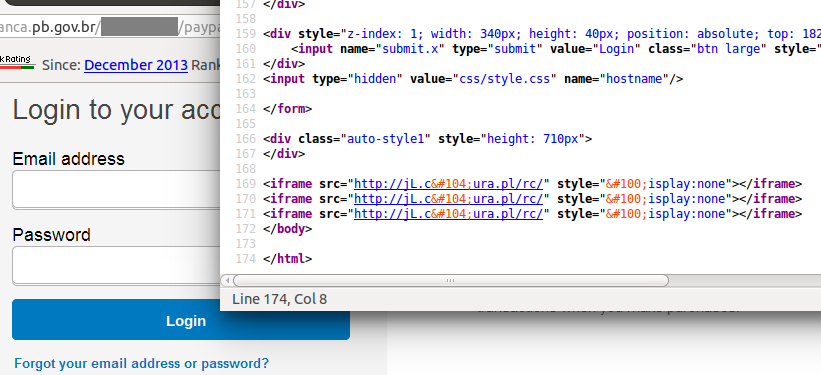The width and height of the screenshot is (821, 375).
Task: Click line number 162 in source view
Action: pyautogui.click(x=246, y=79)
